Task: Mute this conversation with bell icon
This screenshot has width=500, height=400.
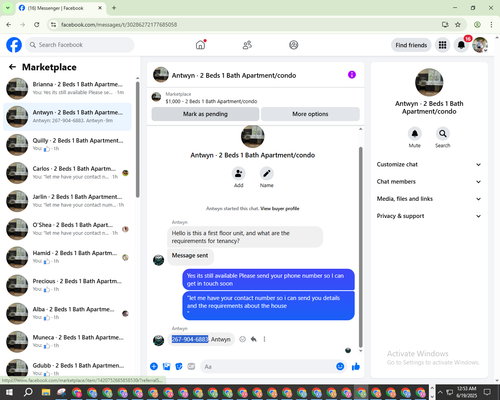Action: click(415, 134)
